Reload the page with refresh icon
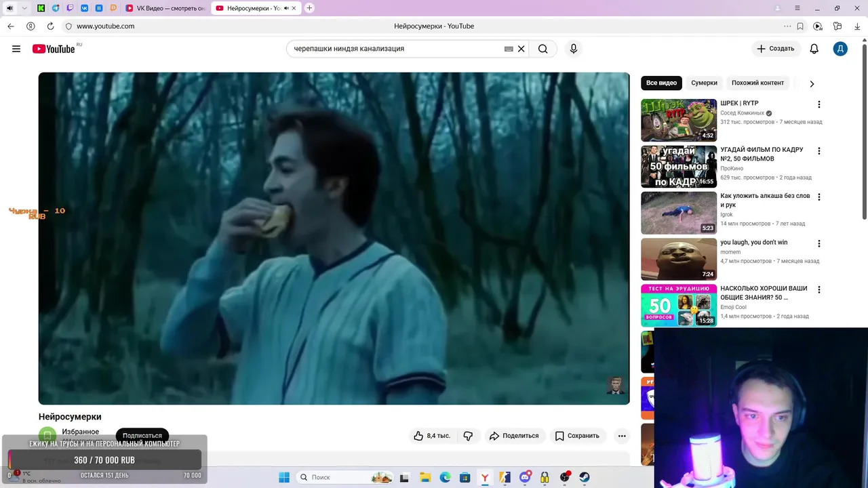The height and width of the screenshot is (488, 868). pos(50,26)
